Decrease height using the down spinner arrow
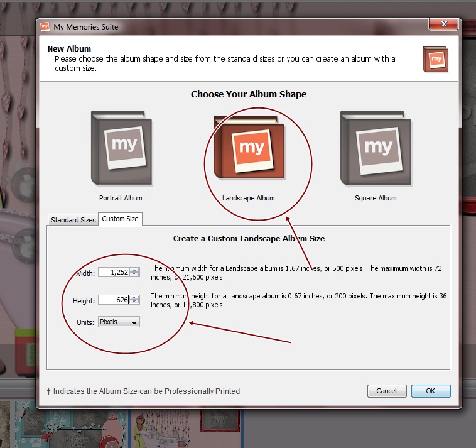The image size is (476, 448). 135,303
